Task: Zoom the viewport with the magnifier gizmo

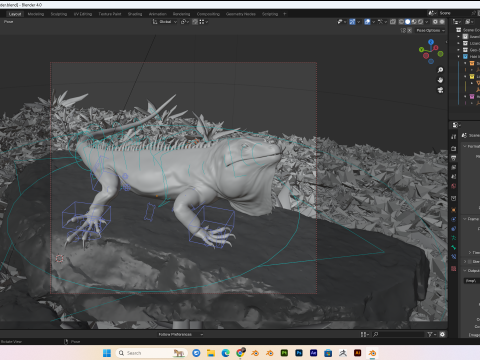Action: pyautogui.click(x=440, y=70)
